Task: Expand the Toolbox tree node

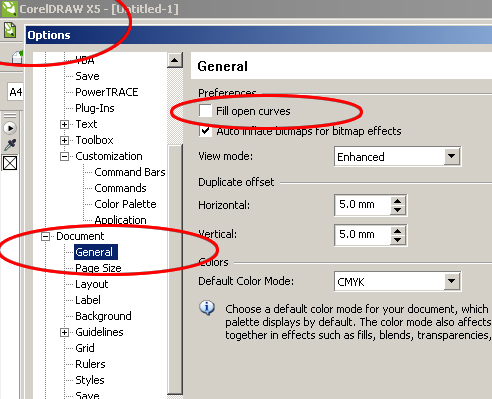Action: coord(64,140)
